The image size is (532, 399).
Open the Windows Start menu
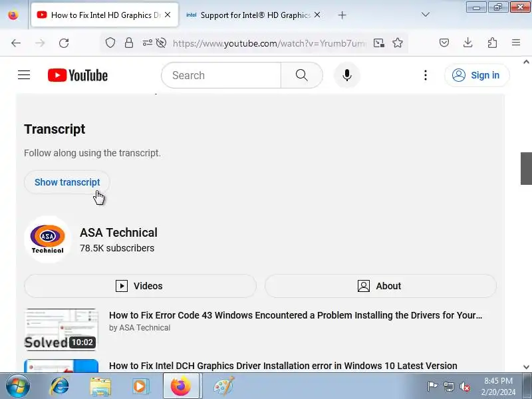(17, 386)
